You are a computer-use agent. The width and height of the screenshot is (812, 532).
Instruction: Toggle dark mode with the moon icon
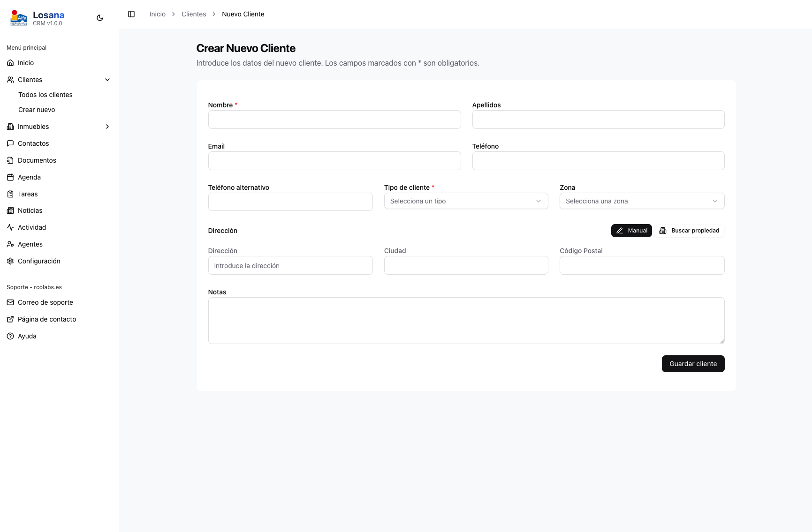(x=100, y=18)
